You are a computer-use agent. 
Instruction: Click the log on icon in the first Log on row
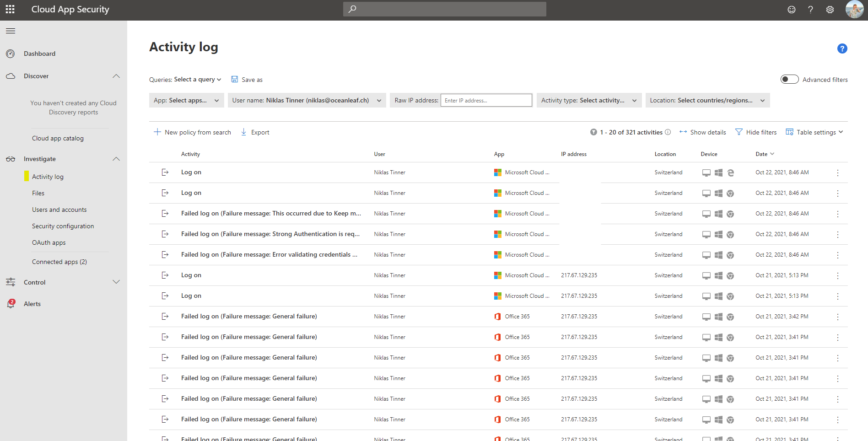tap(165, 172)
